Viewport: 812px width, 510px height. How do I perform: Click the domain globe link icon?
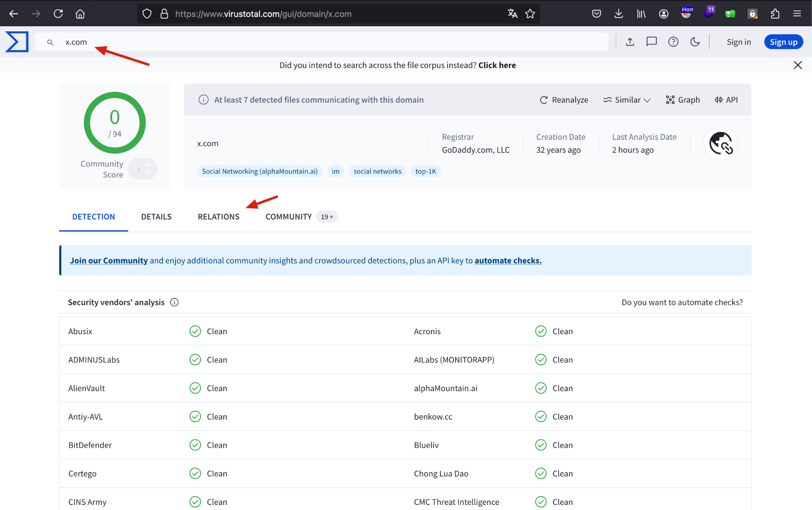[x=721, y=143]
